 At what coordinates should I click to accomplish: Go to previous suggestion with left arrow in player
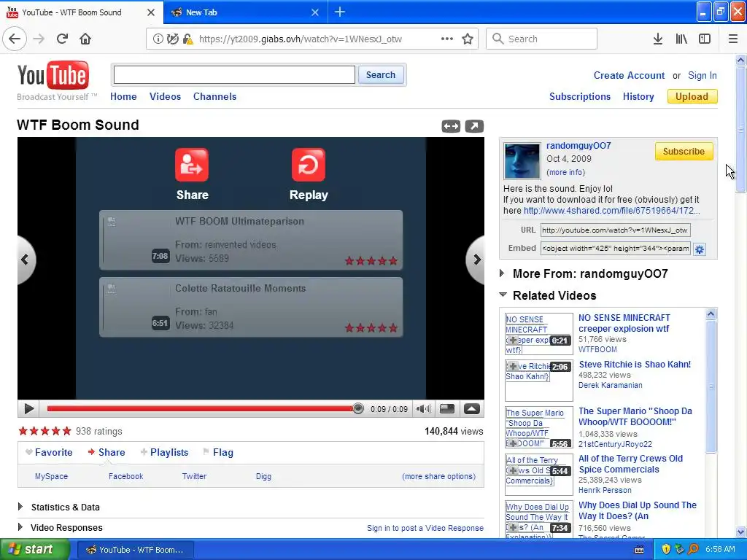point(25,260)
